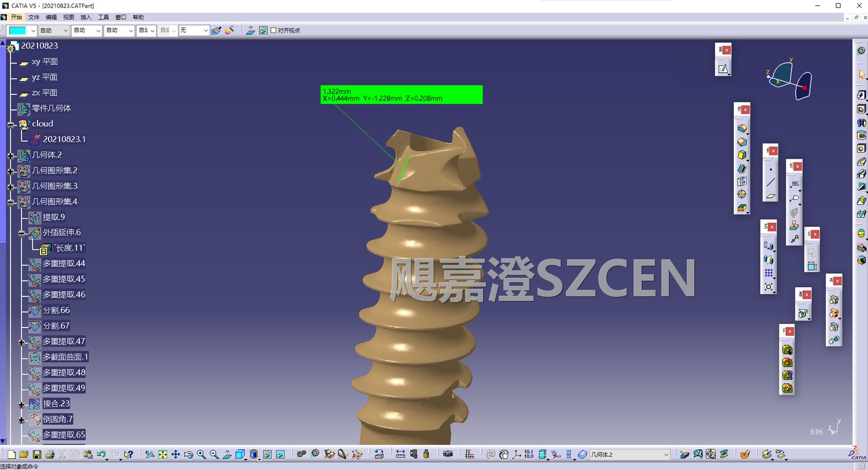Open the What's This help pointer icon

[128, 454]
